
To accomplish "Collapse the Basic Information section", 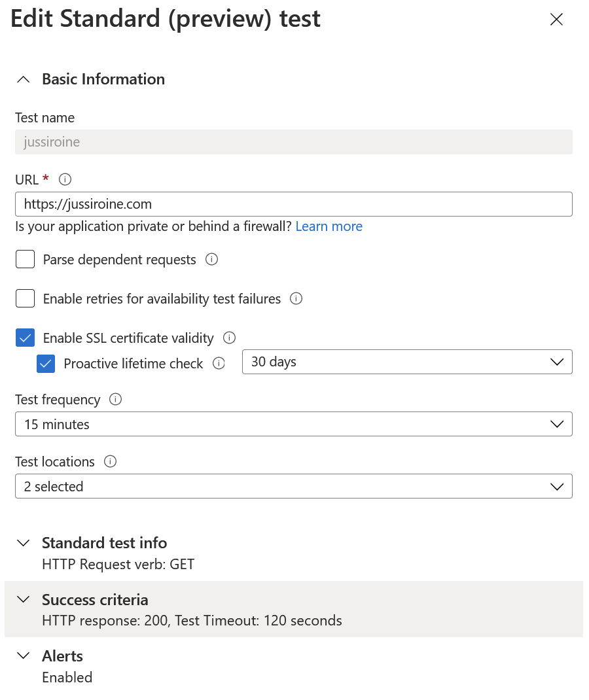I will point(91,79).
